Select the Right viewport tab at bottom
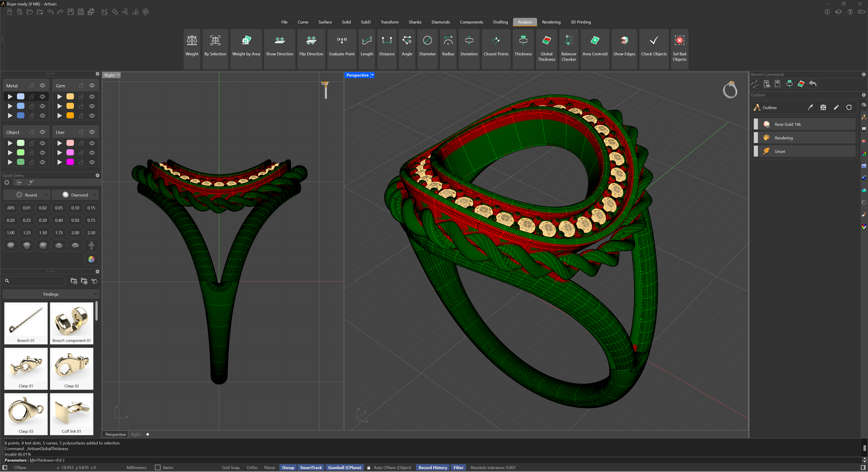This screenshot has width=868, height=472. 136,434
